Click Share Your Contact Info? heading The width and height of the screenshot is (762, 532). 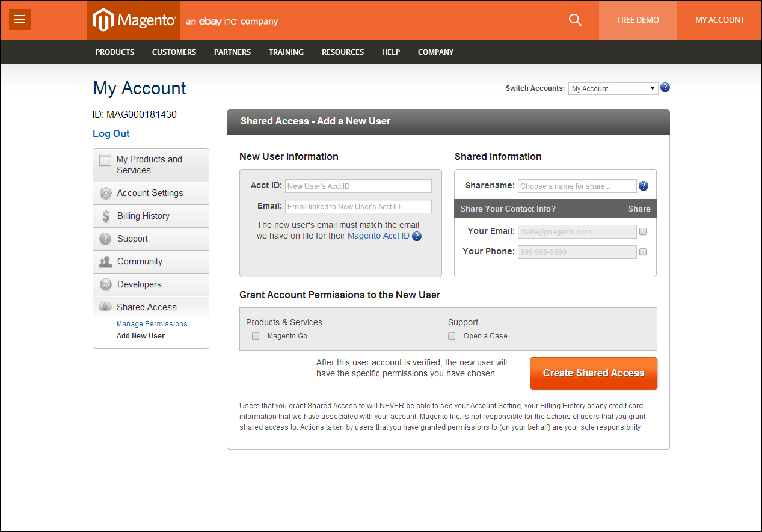(508, 209)
